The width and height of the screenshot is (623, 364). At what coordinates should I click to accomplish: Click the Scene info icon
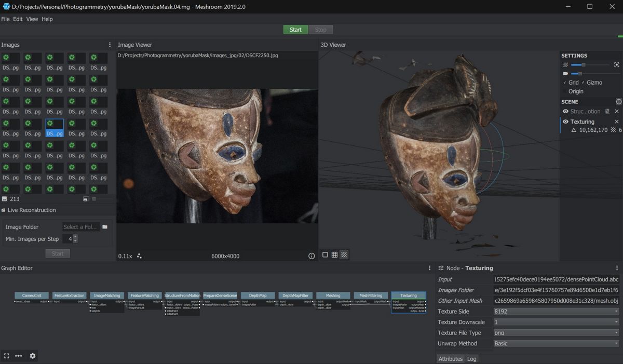[618, 102]
